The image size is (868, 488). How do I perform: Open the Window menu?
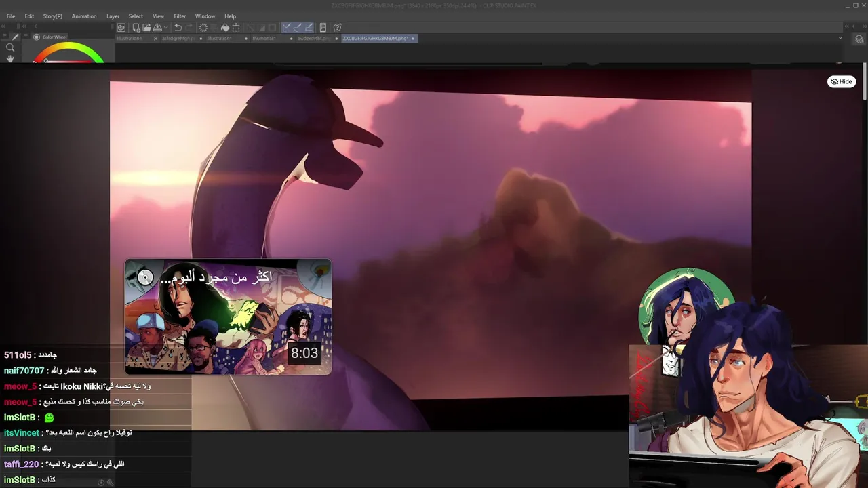pyautogui.click(x=205, y=16)
